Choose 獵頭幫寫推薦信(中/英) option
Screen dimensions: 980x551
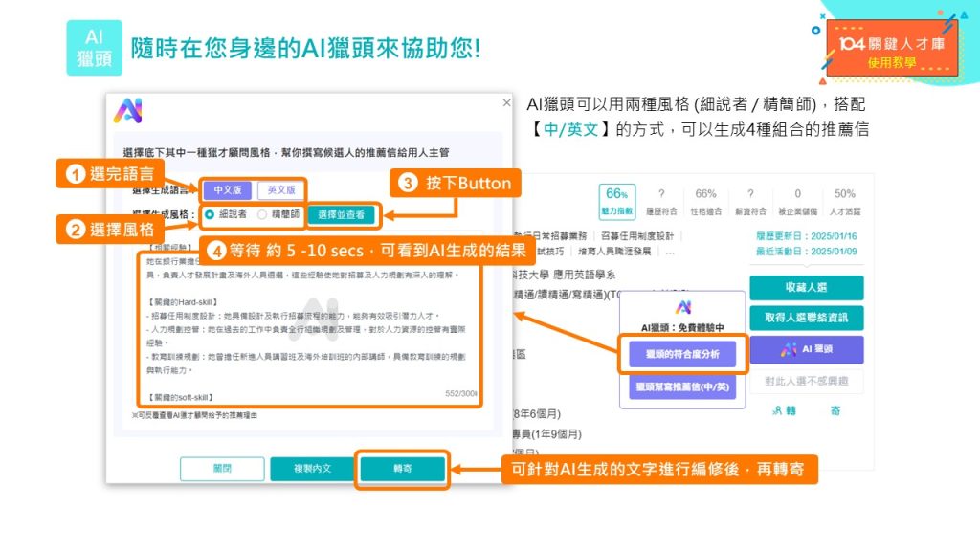(682, 387)
